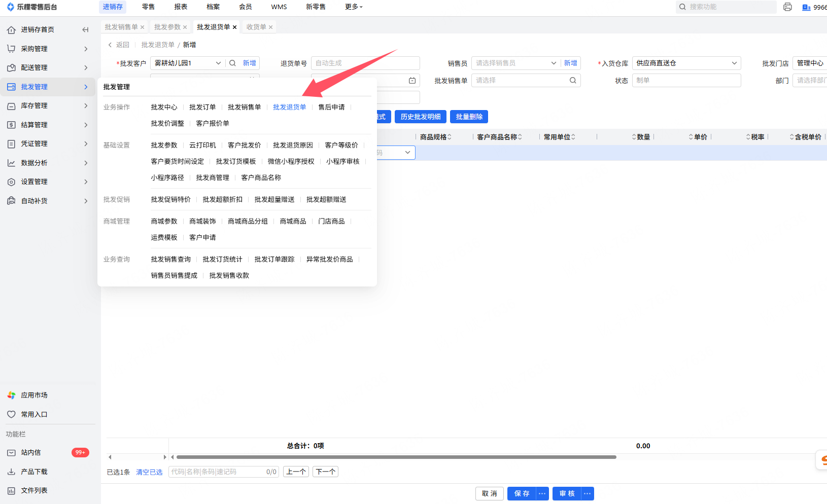
Task: Click the 凭证管理 sidebar icon
Action: [x=11, y=144]
